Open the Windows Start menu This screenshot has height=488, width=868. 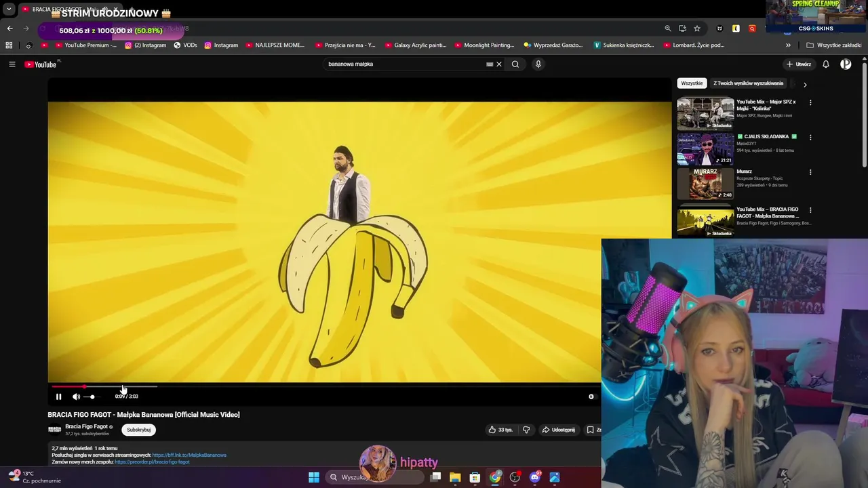(314, 477)
